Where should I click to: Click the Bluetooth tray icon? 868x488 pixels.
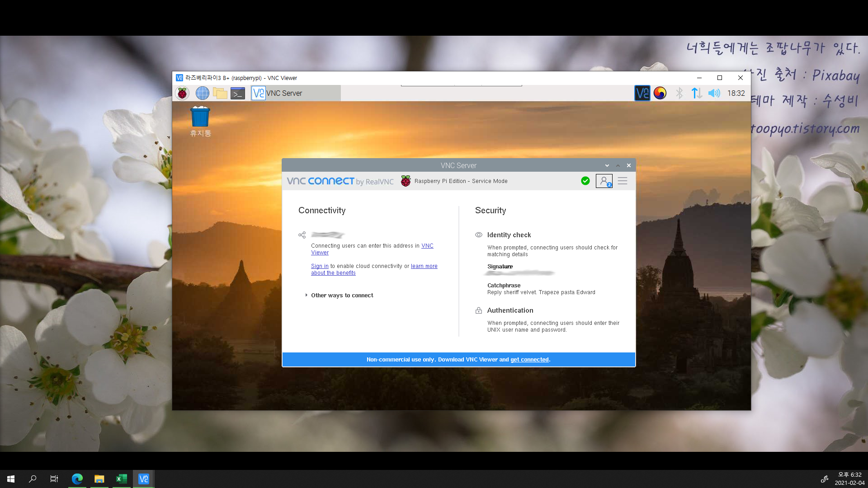pyautogui.click(x=679, y=93)
